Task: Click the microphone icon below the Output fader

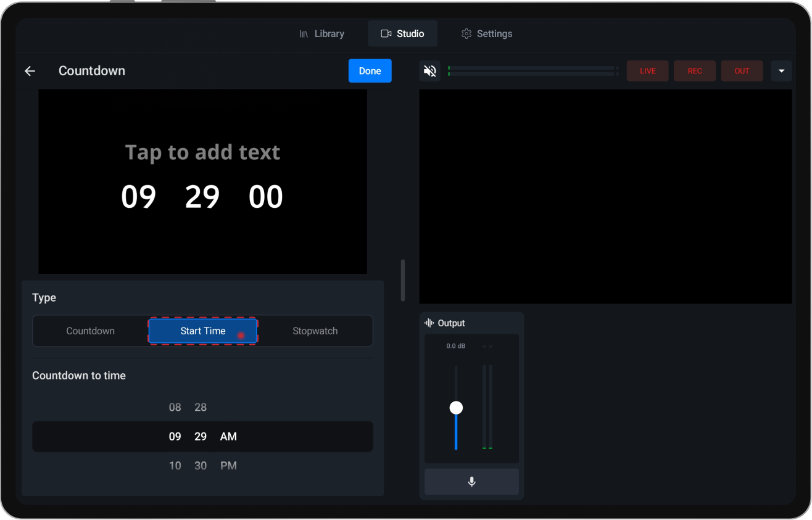Action: pos(471,482)
